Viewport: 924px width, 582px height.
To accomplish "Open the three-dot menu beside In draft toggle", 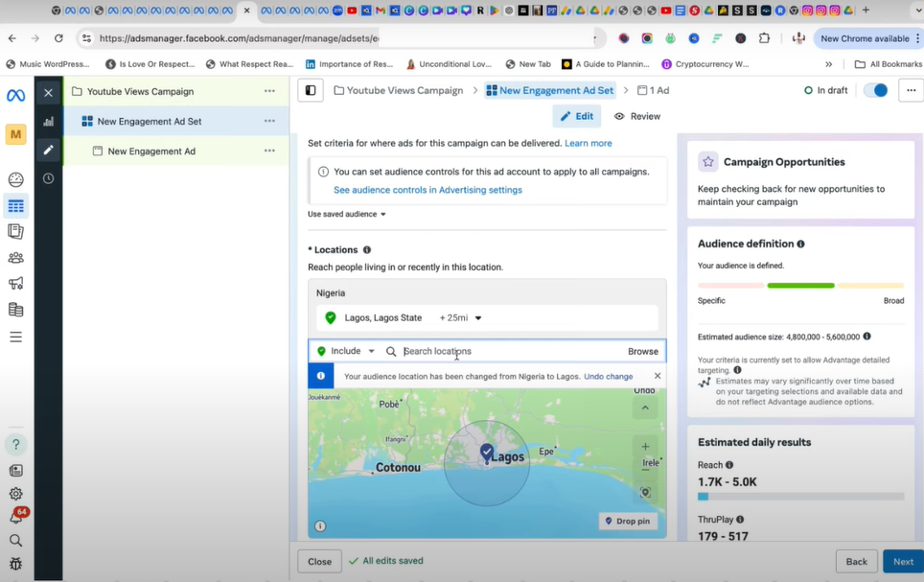I will (911, 90).
